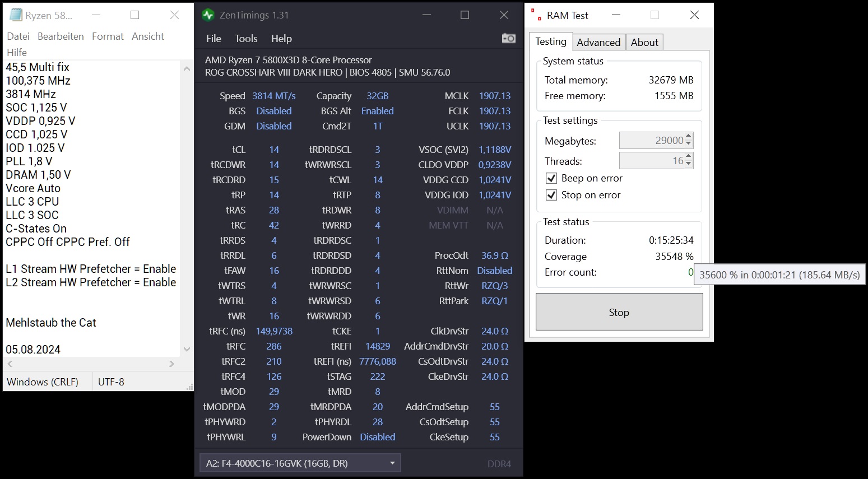The height and width of the screenshot is (479, 868).
Task: Minimize the ZenTimings window
Action: 426,15
